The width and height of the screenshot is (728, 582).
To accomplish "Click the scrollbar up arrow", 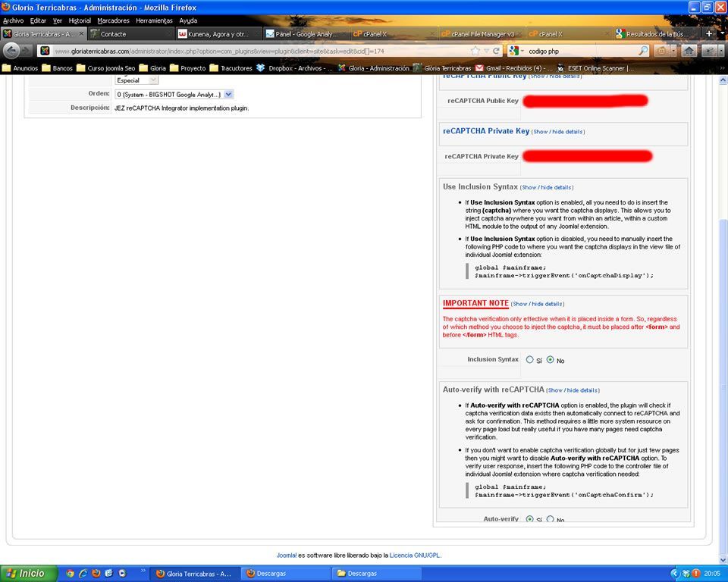I will pos(723,80).
